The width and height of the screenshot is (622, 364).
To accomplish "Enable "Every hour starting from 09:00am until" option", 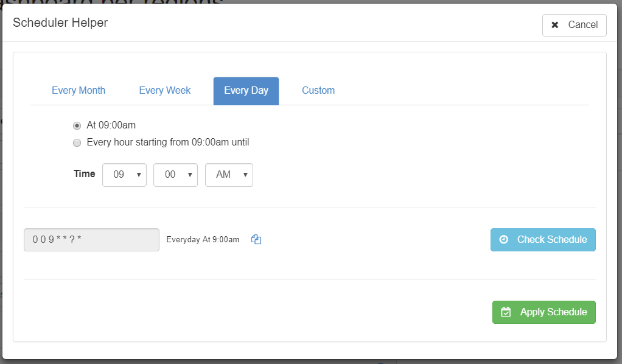I will click(x=77, y=143).
